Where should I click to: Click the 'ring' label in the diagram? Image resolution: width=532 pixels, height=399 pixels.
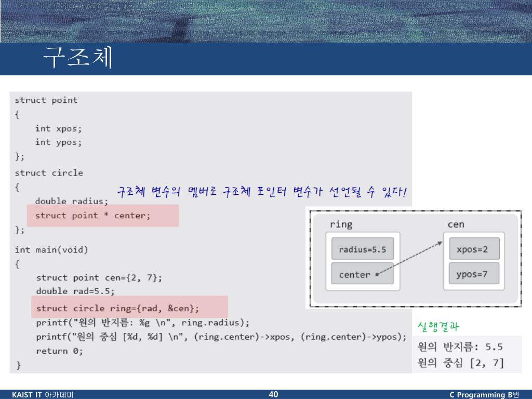click(x=341, y=224)
